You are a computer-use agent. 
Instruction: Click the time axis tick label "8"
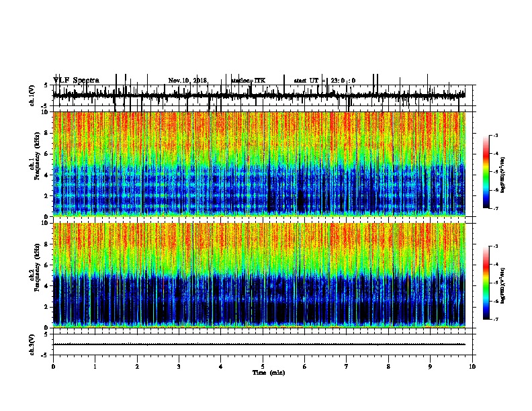[388, 367]
